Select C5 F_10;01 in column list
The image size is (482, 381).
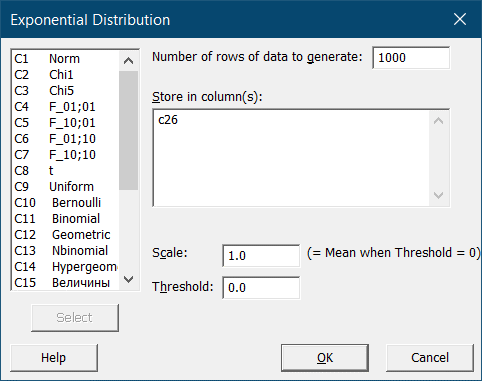[x=65, y=123]
